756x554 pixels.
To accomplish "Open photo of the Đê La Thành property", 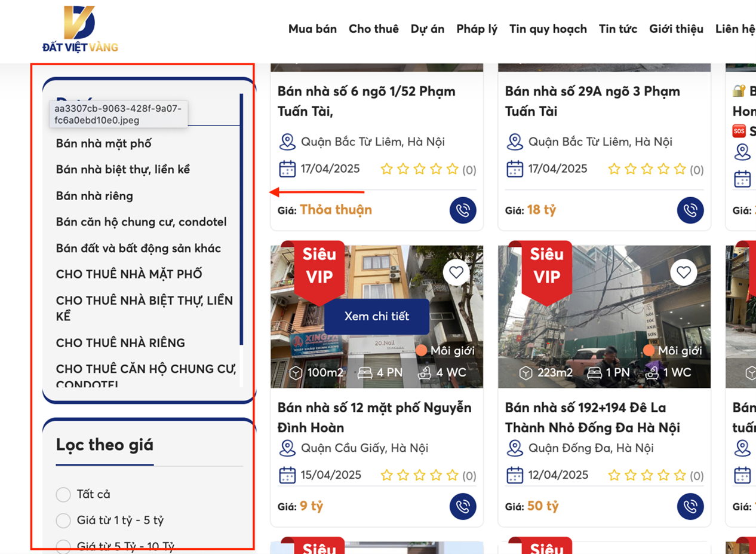I will click(604, 317).
